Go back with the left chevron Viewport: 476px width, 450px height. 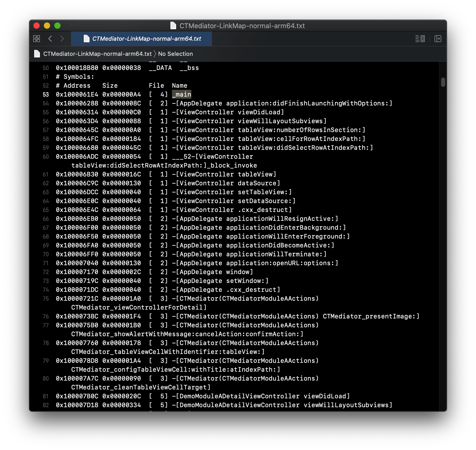pyautogui.click(x=50, y=39)
